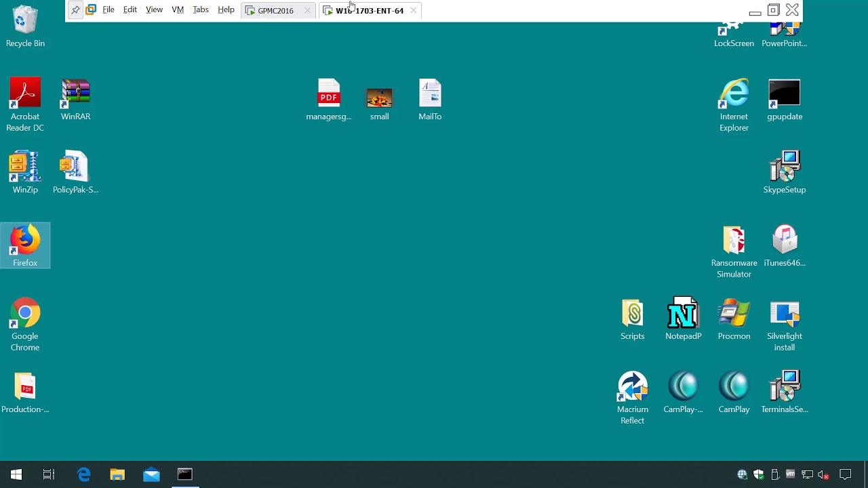Select the Macrium Reflect shortcut

point(633,398)
